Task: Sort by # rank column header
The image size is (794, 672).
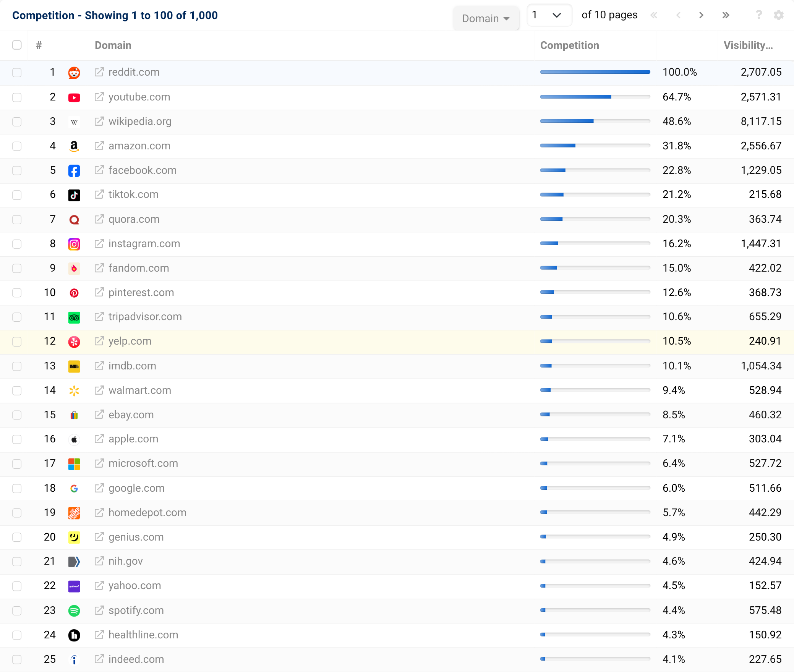Action: tap(39, 45)
